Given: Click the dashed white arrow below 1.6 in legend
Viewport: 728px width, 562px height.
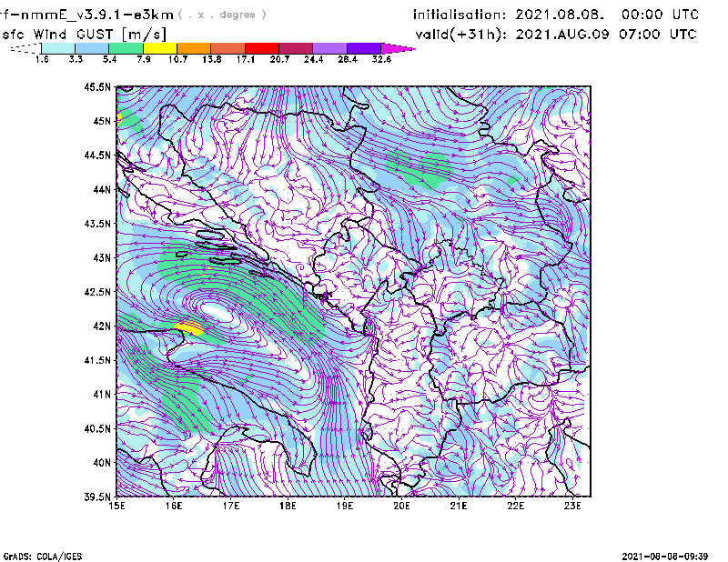Looking at the screenshot, I should pos(25,48).
